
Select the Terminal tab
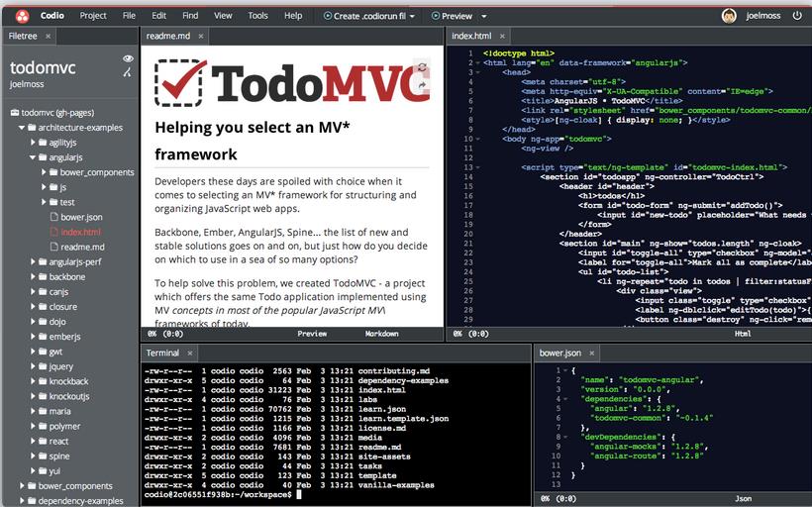162,354
